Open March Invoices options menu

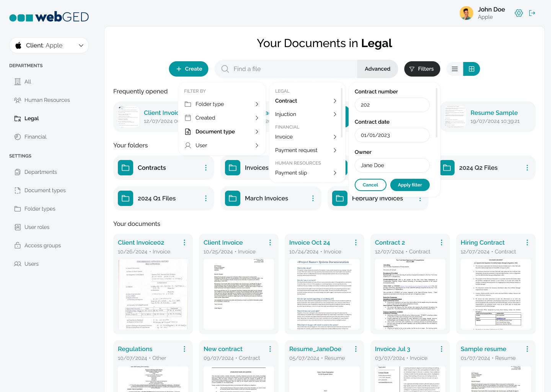coord(313,198)
